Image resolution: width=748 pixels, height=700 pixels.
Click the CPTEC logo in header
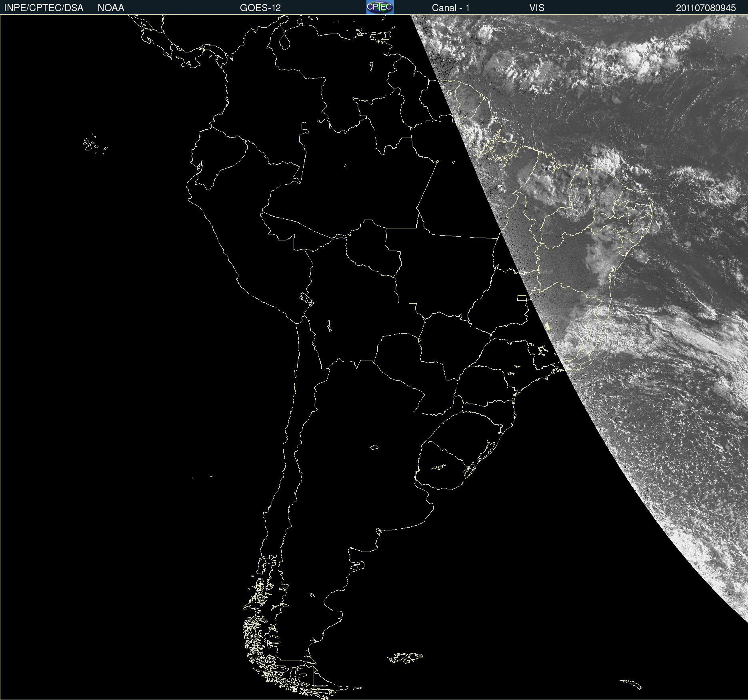coord(380,7)
